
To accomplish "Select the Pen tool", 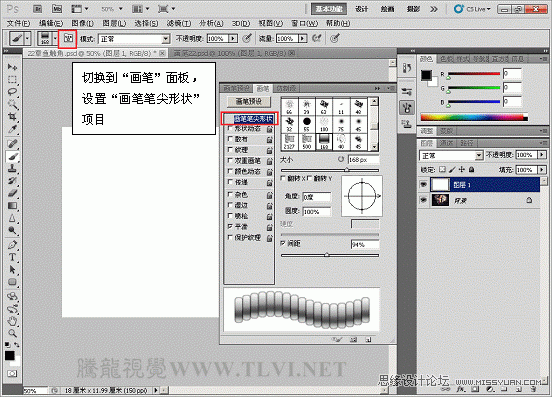I will [x=12, y=245].
